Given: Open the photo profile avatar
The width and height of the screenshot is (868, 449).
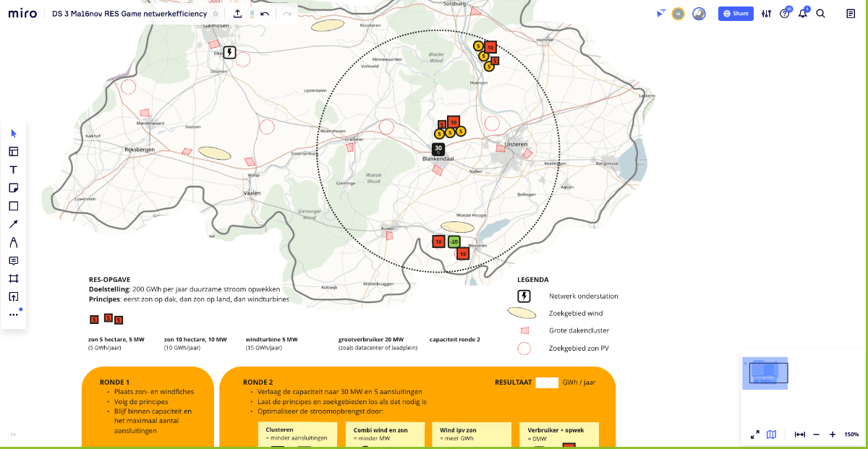Looking at the screenshot, I should pos(699,14).
